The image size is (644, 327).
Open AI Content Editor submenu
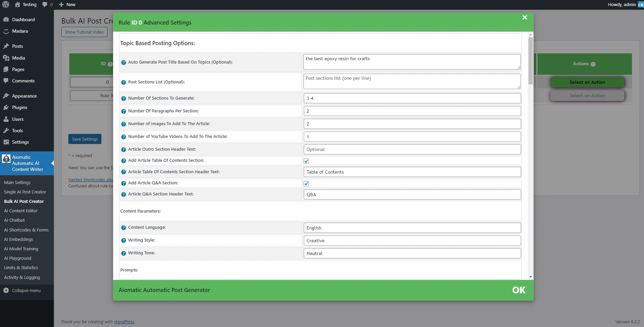(x=21, y=211)
